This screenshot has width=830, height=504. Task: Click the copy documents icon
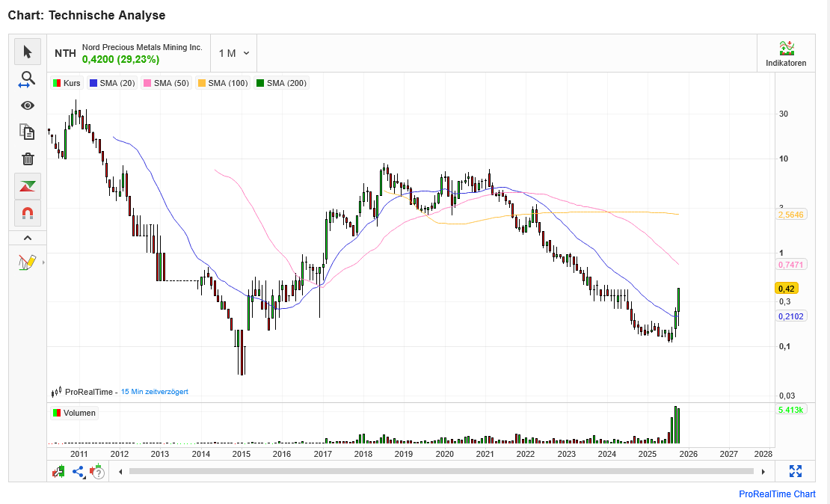click(x=28, y=132)
